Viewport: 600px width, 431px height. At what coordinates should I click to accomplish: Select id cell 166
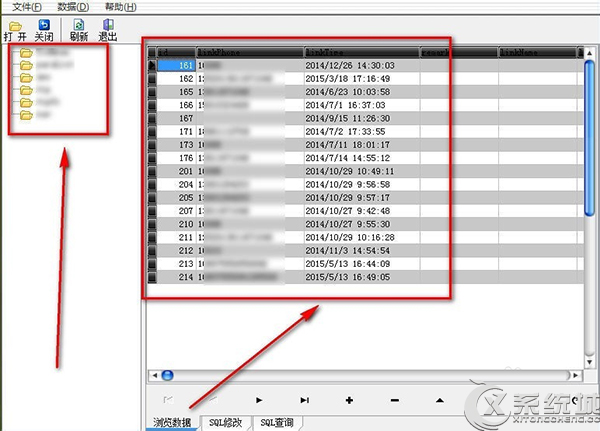pos(176,105)
